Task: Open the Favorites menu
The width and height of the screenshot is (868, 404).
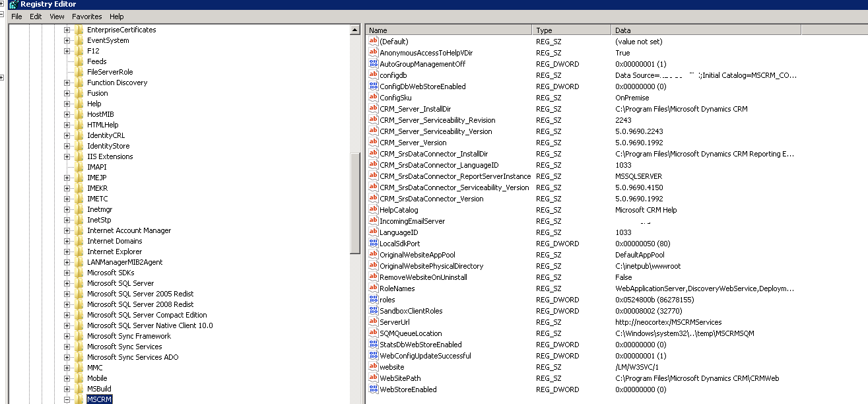Action: click(87, 17)
